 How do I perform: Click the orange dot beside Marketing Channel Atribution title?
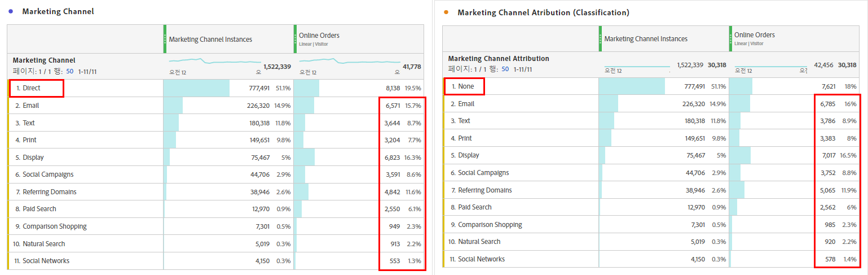(446, 12)
